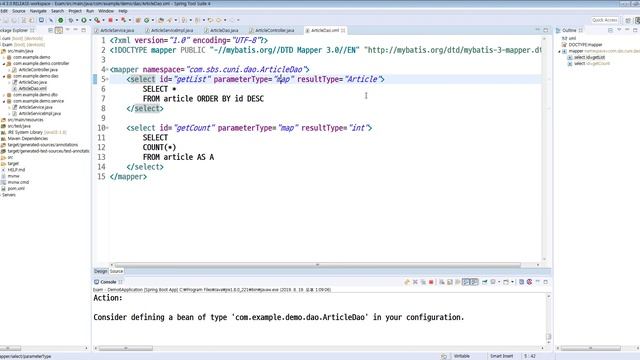Minimize the Package Explorer panel
The image size is (640, 360).
tap(76, 30)
